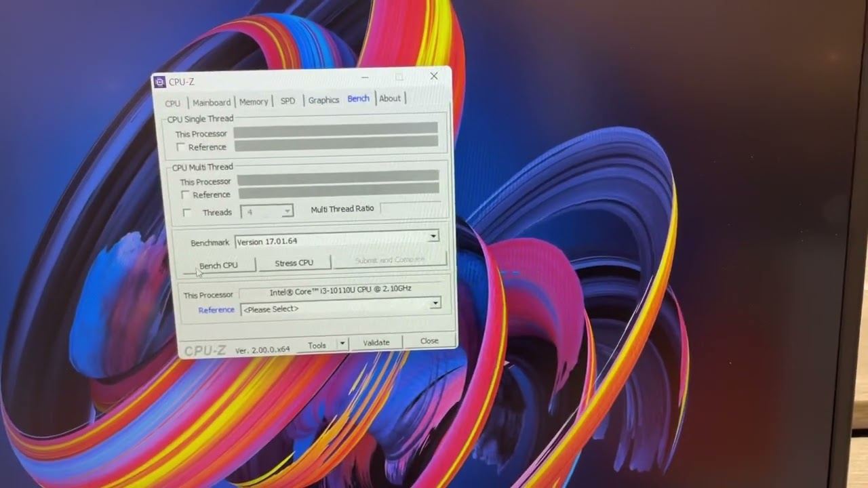Go to the Graphics tab
868x488 pixels.
click(323, 100)
